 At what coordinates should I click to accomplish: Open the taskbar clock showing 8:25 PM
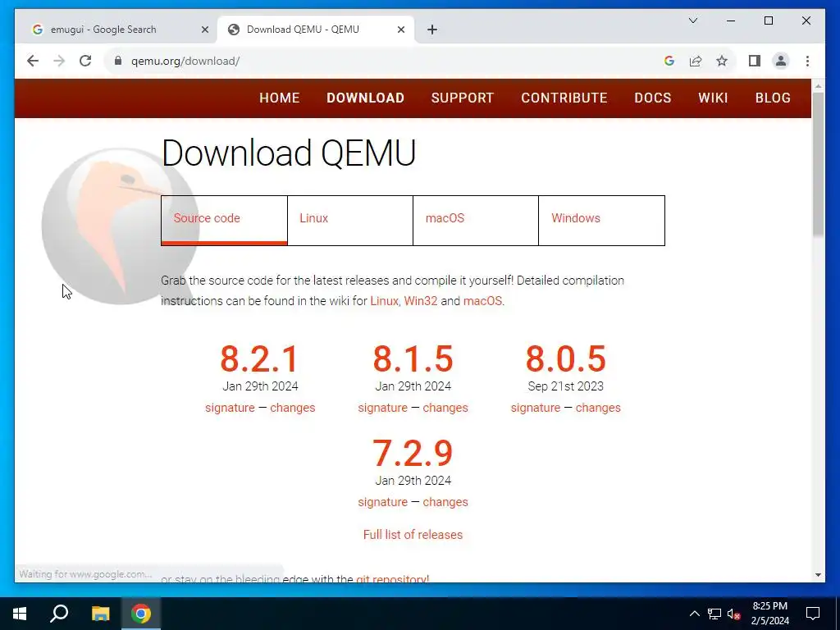tap(769, 614)
